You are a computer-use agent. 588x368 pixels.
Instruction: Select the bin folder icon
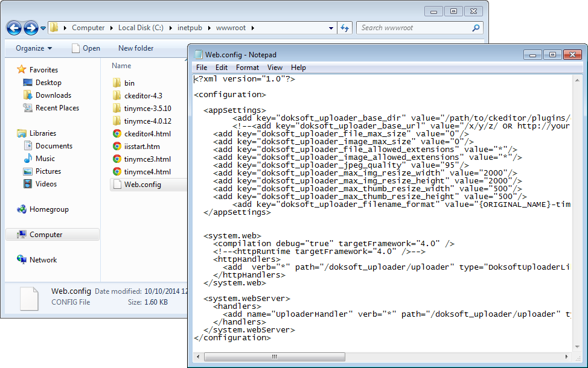click(117, 83)
